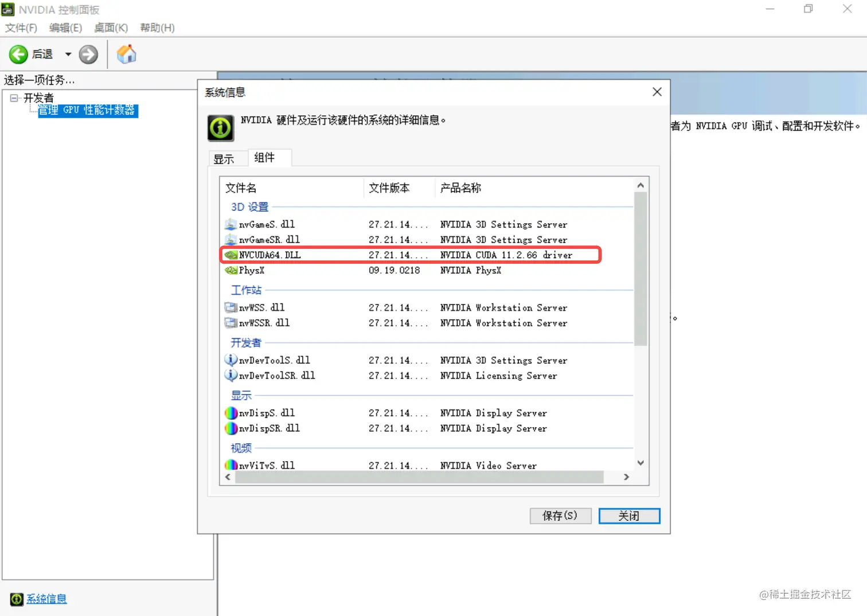The width and height of the screenshot is (867, 616).
Task: Click the 保存(S) button
Action: [x=560, y=516]
